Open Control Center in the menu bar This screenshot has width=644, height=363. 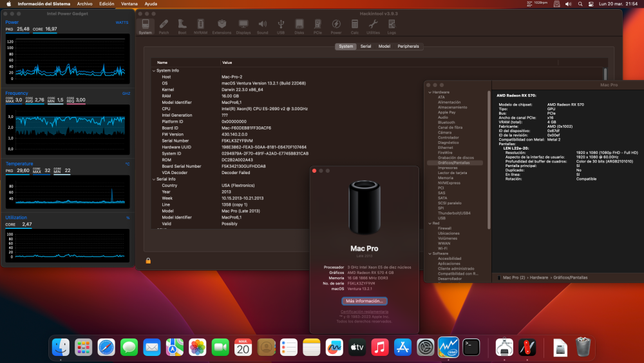[591, 4]
